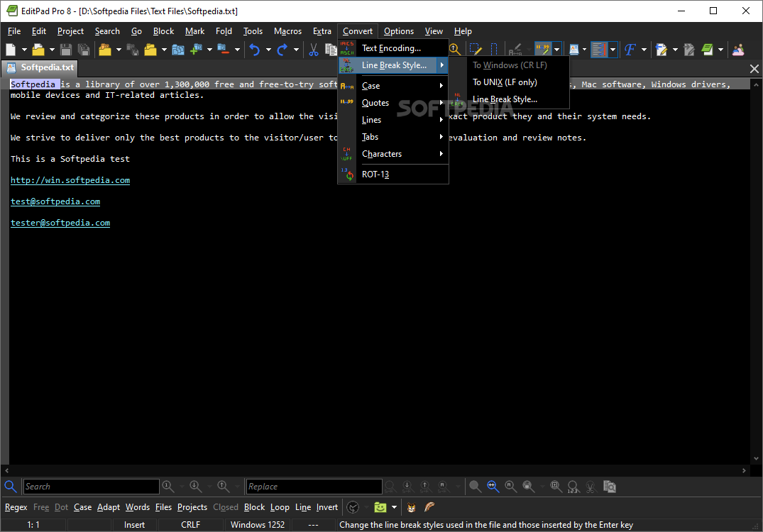Expand the Case submenu in Convert menu

[393, 86]
